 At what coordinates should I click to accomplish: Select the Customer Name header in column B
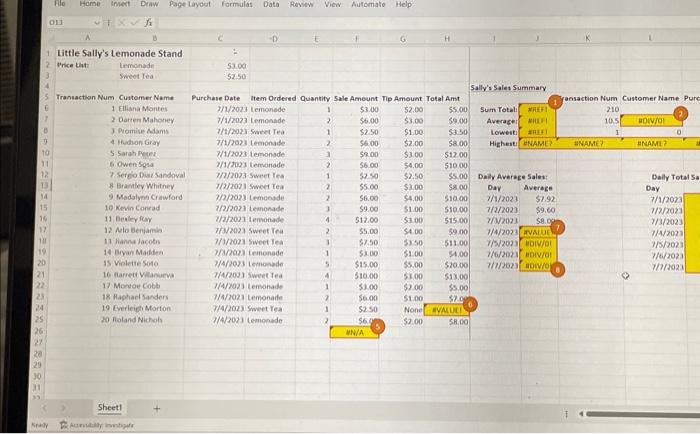click(x=146, y=97)
